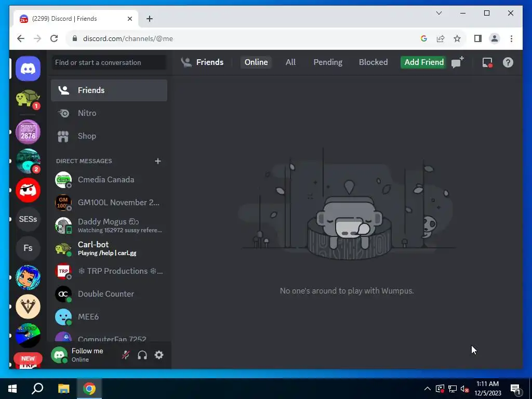Viewport: 532px width, 399px height.
Task: Click Follow me user avatar
Action: [x=59, y=355]
